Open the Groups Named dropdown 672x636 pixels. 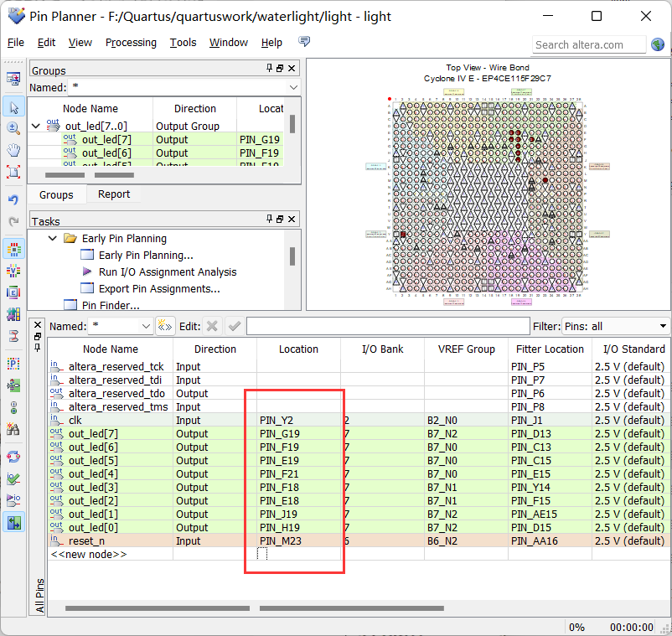293,87
